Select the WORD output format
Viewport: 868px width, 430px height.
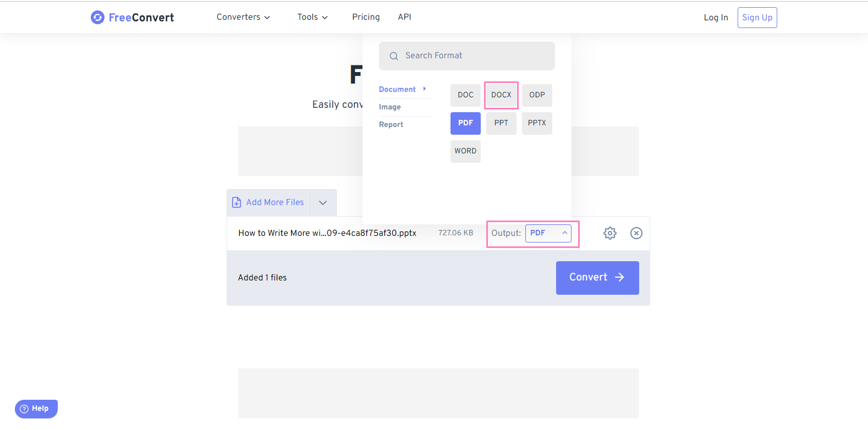(x=465, y=151)
